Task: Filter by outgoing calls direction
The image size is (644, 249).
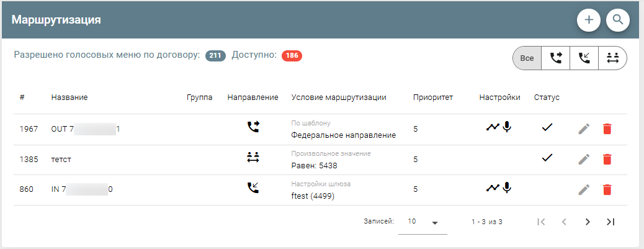Action: click(x=555, y=58)
